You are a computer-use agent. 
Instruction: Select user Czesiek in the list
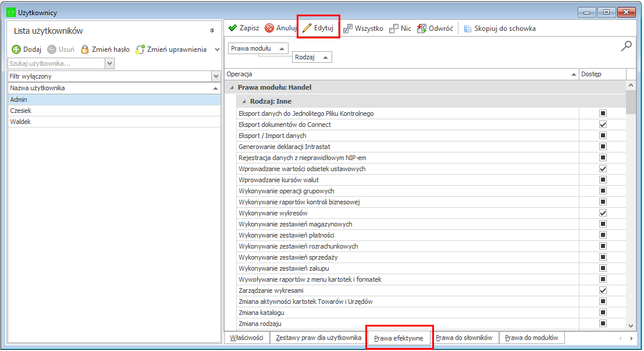coord(21,111)
